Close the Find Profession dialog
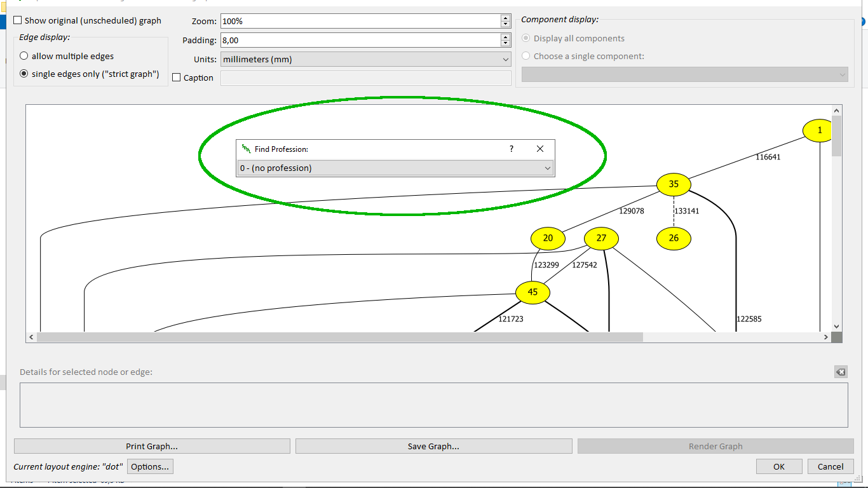This screenshot has width=868, height=488. pyautogui.click(x=540, y=149)
